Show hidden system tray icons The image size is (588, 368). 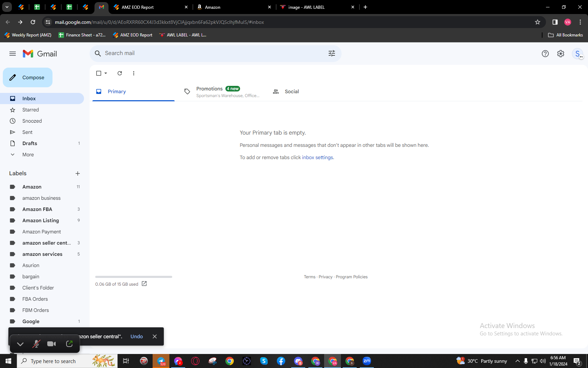(x=517, y=361)
